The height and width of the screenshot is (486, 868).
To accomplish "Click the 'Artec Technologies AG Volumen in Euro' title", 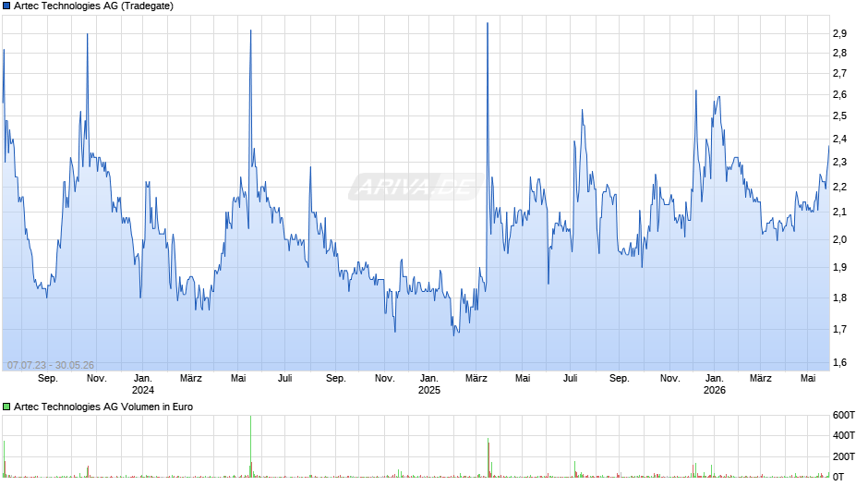I will click(103, 407).
